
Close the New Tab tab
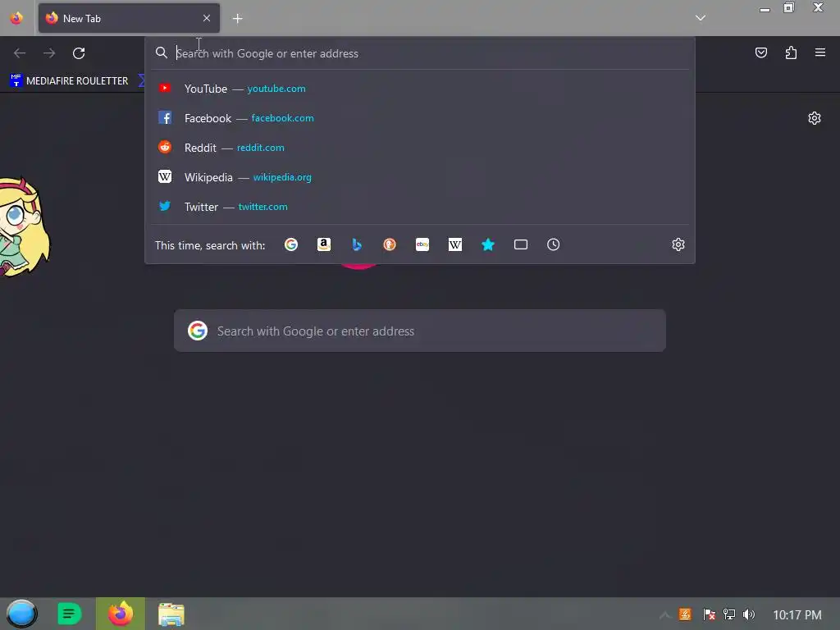point(207,18)
